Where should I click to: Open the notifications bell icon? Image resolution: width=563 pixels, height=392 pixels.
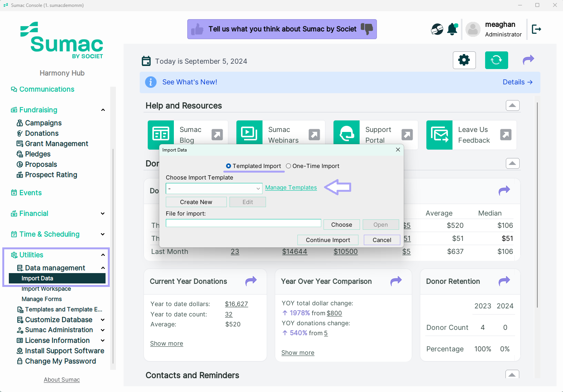[452, 29]
